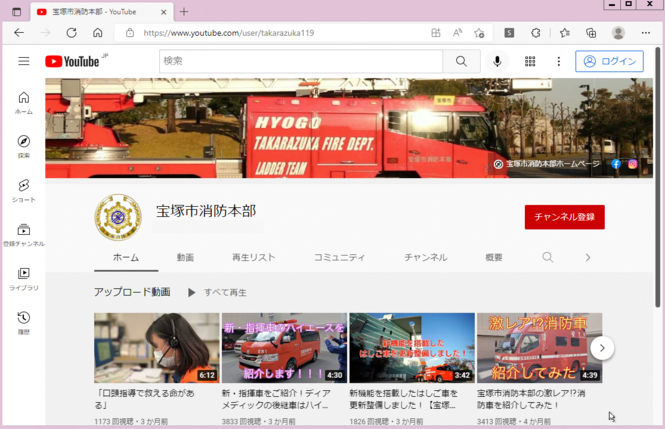This screenshot has height=429, width=665.
Task: Play the 3:42 ladder truck video thumbnail
Action: click(412, 348)
